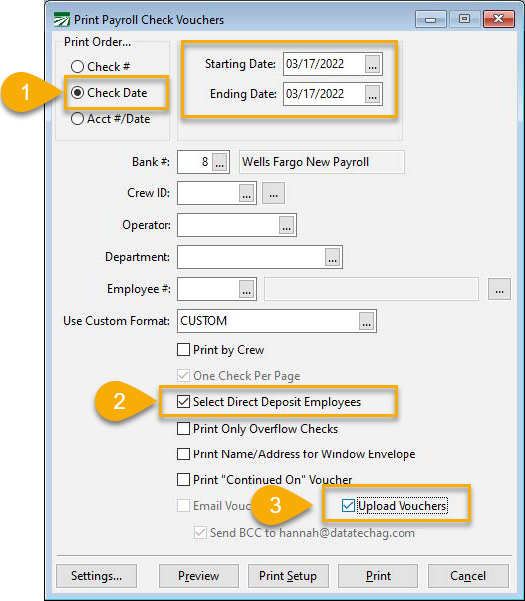This screenshot has width=525, height=601.
Task: Open Operator lookup ellipsis button
Action: coord(287,225)
